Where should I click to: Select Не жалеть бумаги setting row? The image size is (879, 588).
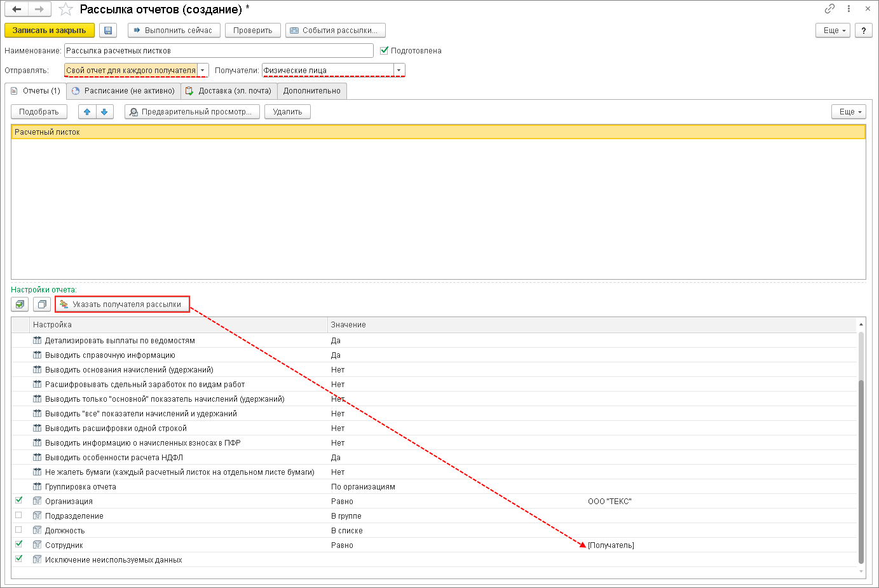(434, 472)
